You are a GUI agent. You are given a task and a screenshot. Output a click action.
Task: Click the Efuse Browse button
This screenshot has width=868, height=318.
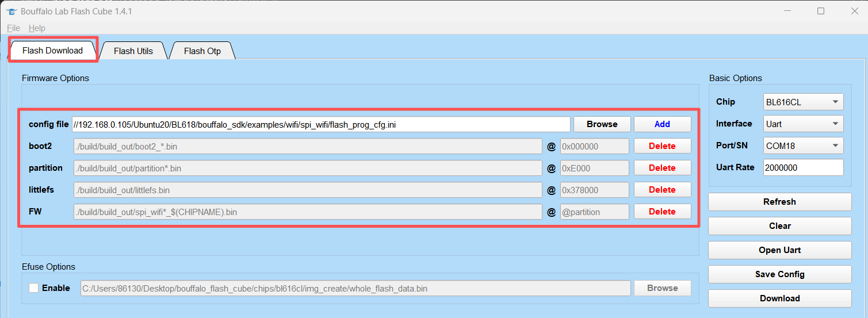coord(663,288)
